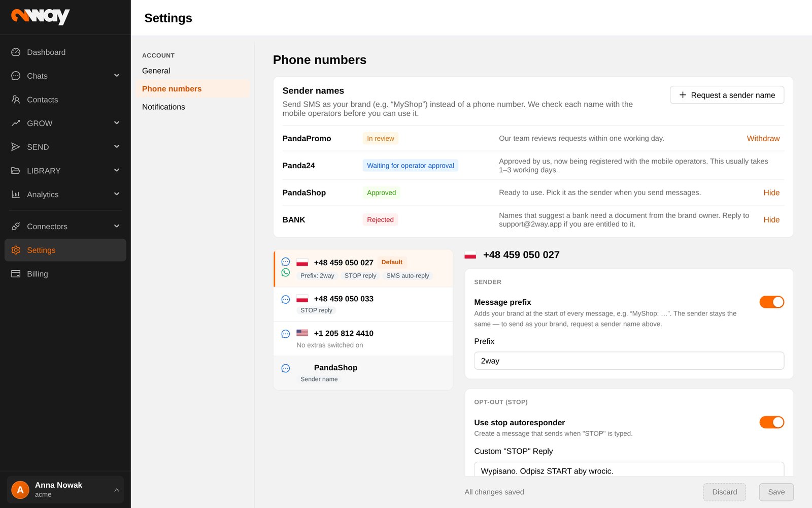This screenshot has height=508, width=812.
Task: Open the account switcher chevron by Anna Nowak
Action: click(117, 490)
